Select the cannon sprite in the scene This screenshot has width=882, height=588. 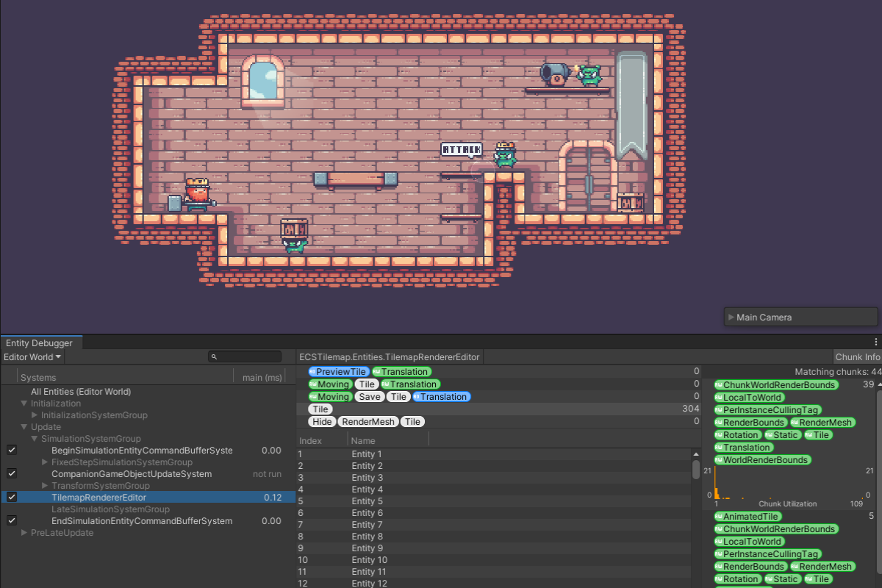[x=556, y=73]
